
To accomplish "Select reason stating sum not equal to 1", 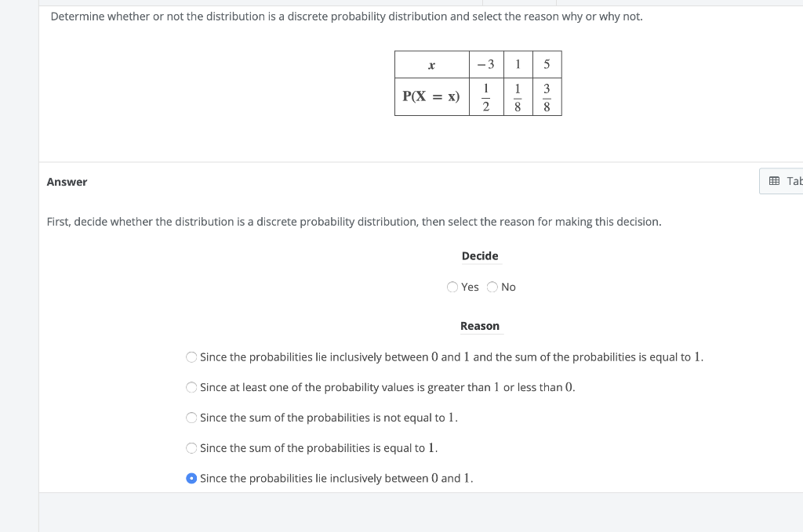I will point(191,418).
